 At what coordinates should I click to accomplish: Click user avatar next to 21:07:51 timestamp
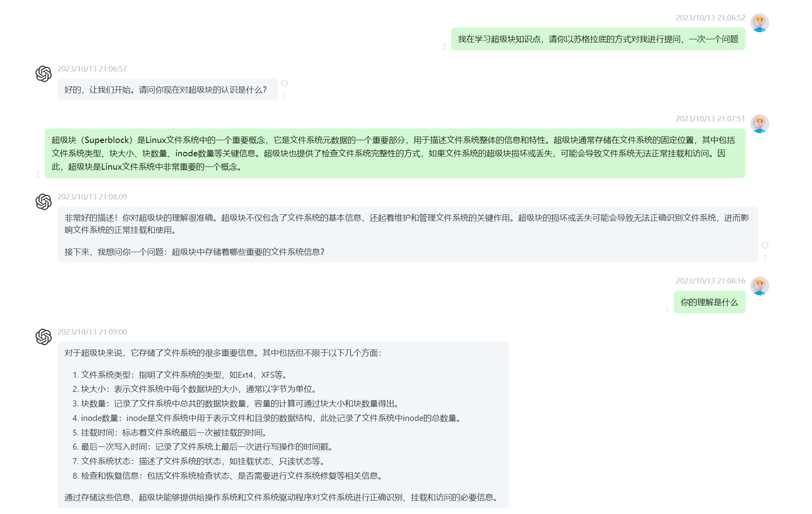click(759, 124)
